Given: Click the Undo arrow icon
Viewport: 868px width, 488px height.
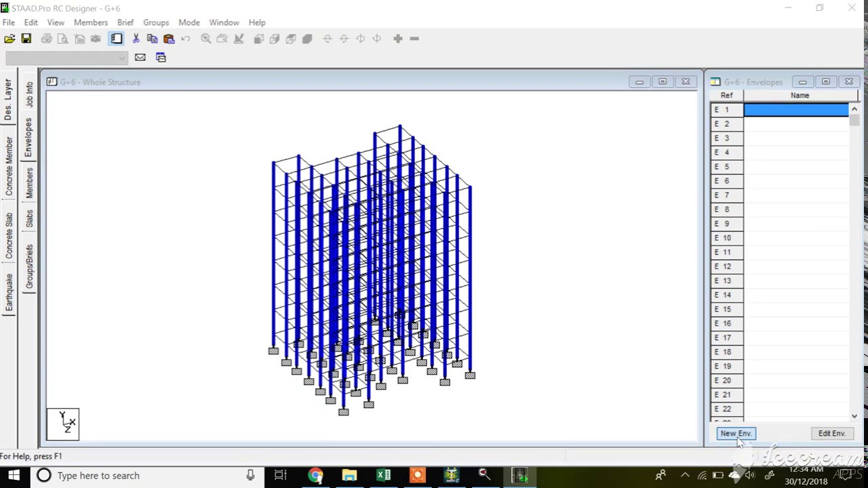Looking at the screenshot, I should (x=185, y=39).
